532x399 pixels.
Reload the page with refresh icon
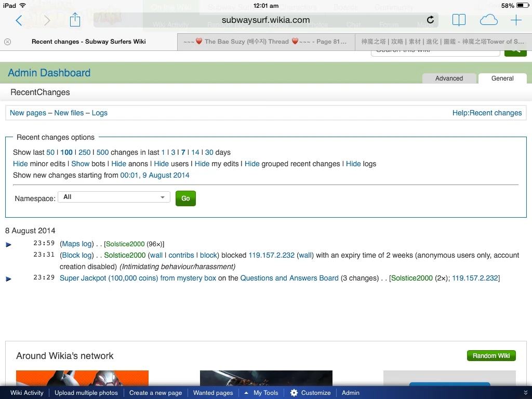(x=430, y=20)
